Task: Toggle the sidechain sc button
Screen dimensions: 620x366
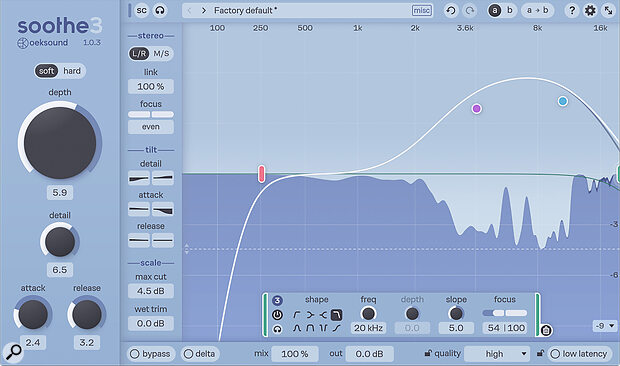Action: 141,11
